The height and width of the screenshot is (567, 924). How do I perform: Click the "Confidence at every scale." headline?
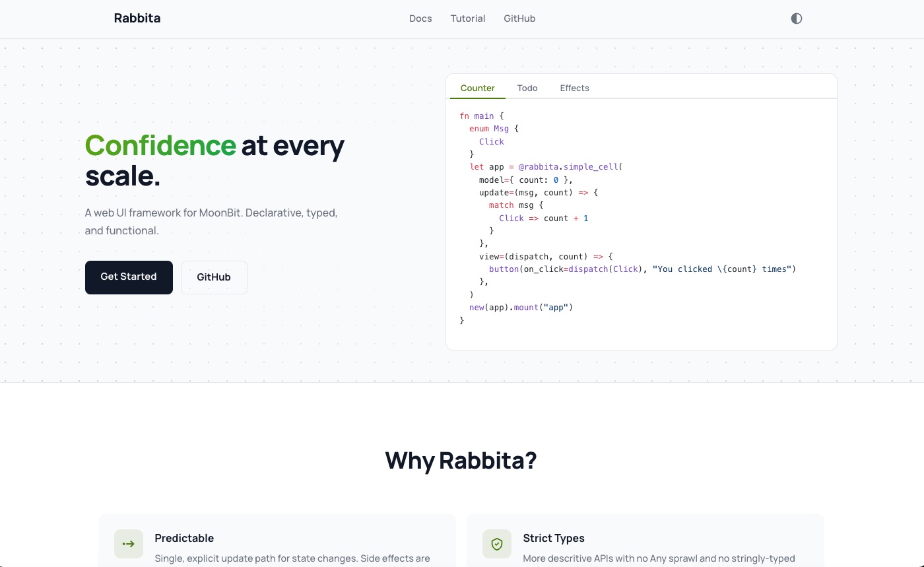215,160
